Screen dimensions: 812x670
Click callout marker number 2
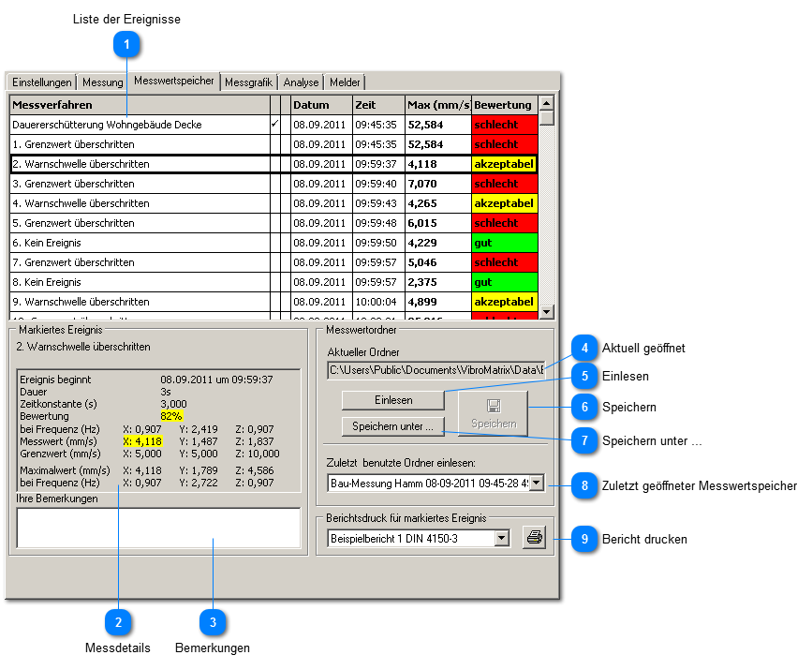click(x=118, y=621)
